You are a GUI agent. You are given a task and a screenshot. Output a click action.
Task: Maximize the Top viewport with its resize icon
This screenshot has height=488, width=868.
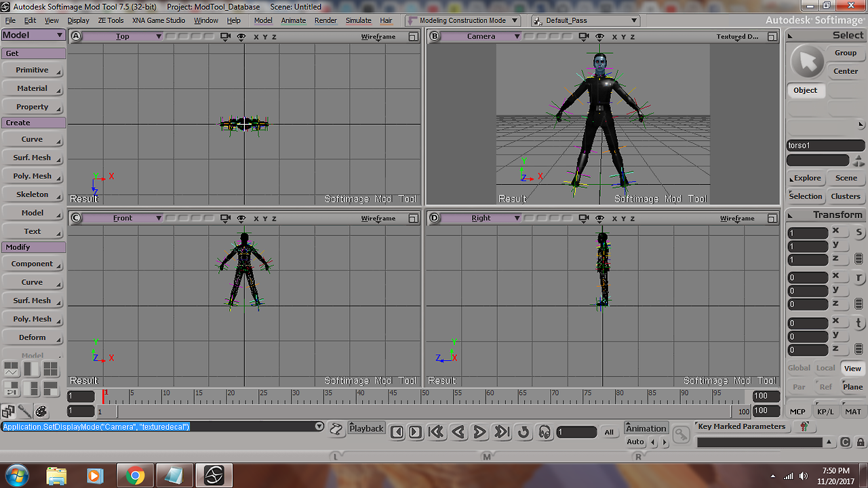413,37
